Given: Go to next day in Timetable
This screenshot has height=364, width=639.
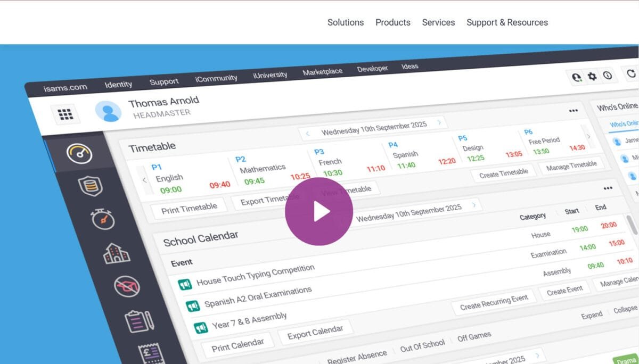Looking at the screenshot, I should 439,122.
